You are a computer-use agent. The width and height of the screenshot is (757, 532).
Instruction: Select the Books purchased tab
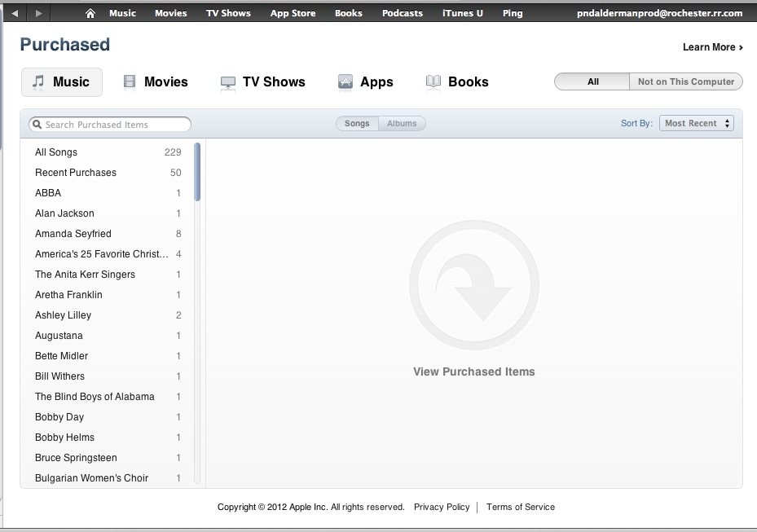pyautogui.click(x=457, y=82)
